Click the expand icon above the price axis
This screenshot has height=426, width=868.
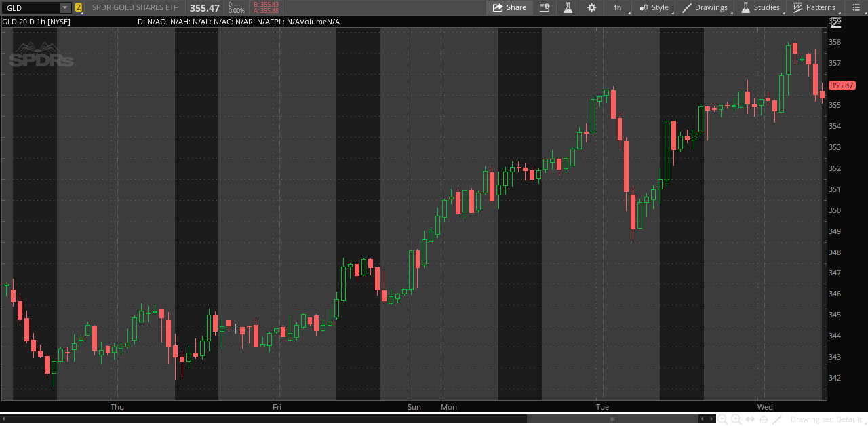835,22
